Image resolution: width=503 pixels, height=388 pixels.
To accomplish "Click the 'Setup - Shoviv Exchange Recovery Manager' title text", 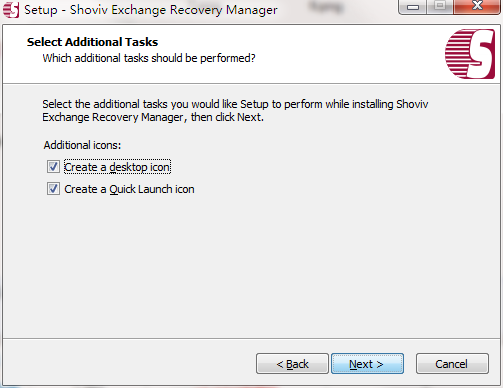I will click(151, 10).
